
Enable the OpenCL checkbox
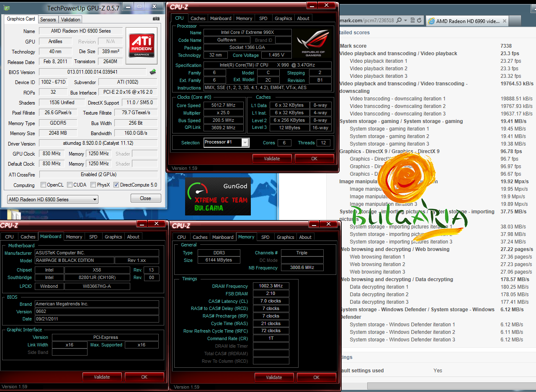point(44,185)
